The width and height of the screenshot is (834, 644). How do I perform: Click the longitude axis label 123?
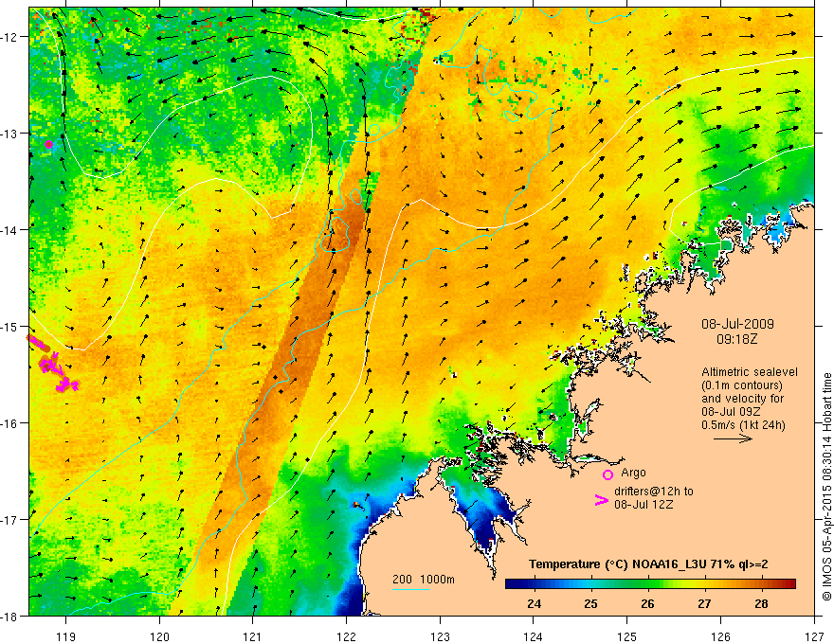click(x=440, y=636)
